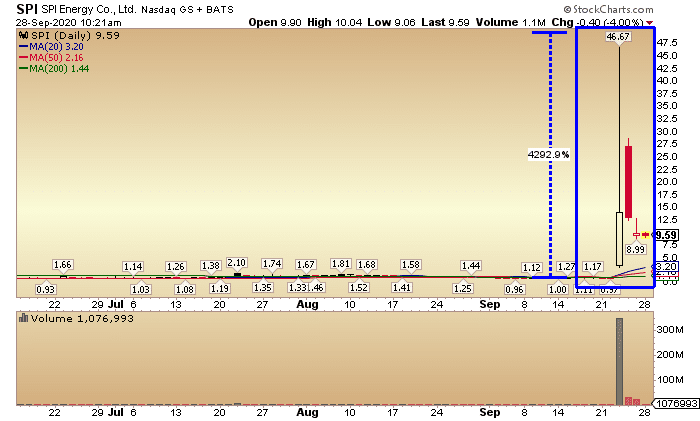Click the 47.5 price axis label
Screen dimensions: 700x421
(667, 42)
